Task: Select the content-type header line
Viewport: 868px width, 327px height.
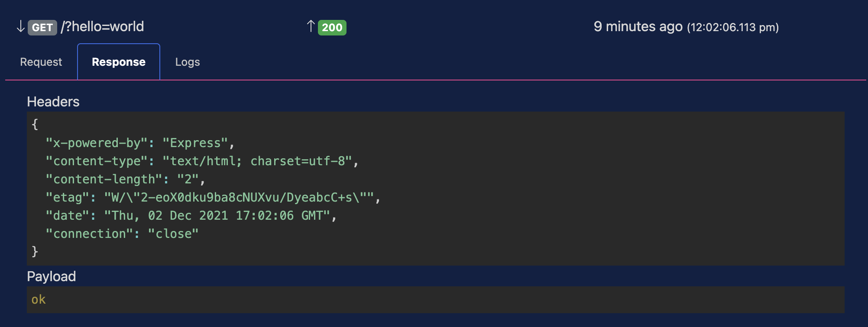Action: pos(202,161)
